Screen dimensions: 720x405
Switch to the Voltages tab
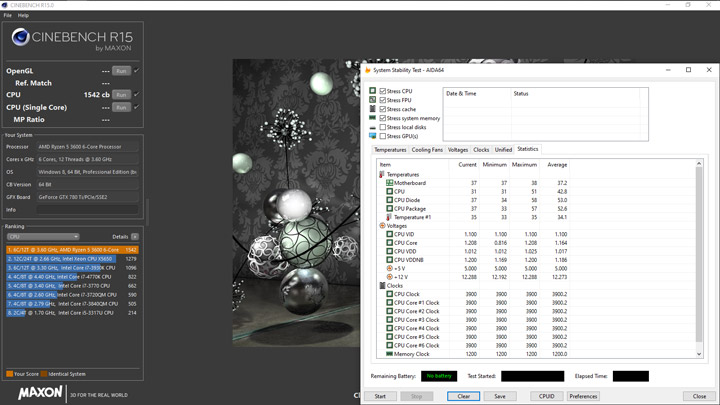click(458, 150)
